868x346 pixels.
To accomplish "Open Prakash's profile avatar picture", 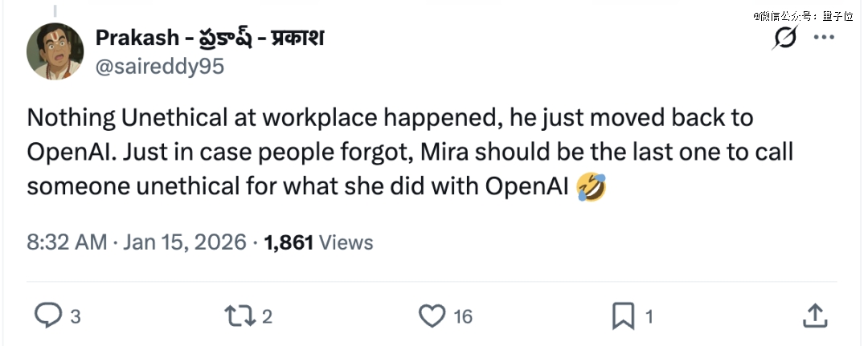I will point(55,51).
